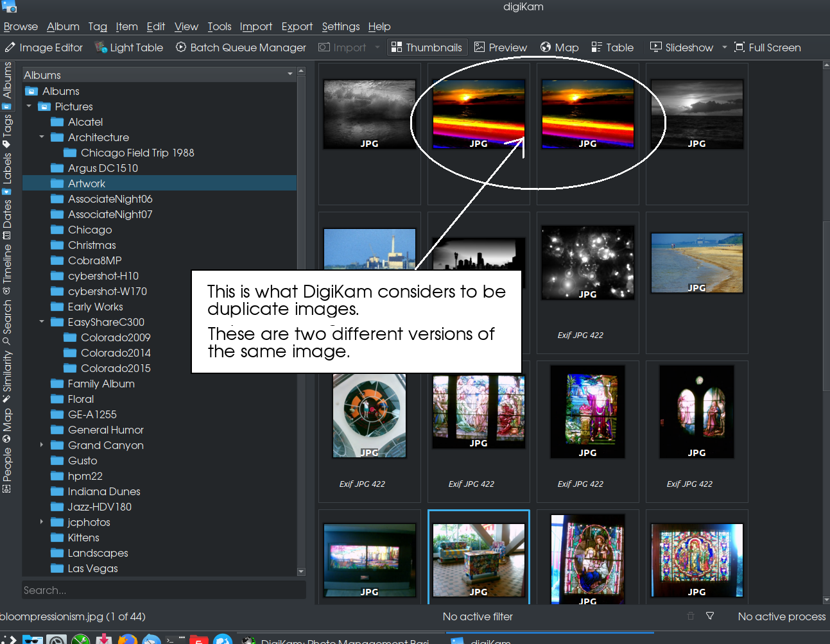
Task: Click the toolbar Import button
Action: click(x=342, y=47)
